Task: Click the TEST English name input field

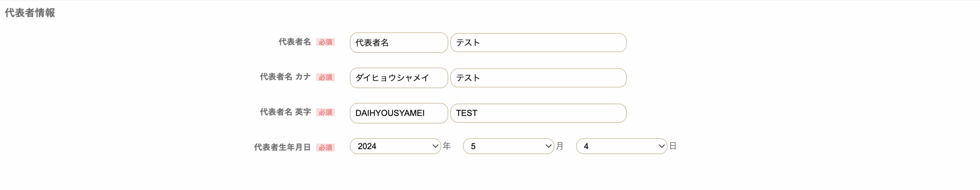Action: click(538, 113)
